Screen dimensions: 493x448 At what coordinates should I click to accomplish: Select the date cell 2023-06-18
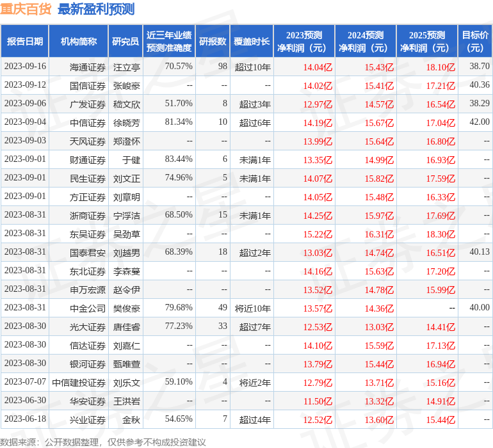coord(25,419)
